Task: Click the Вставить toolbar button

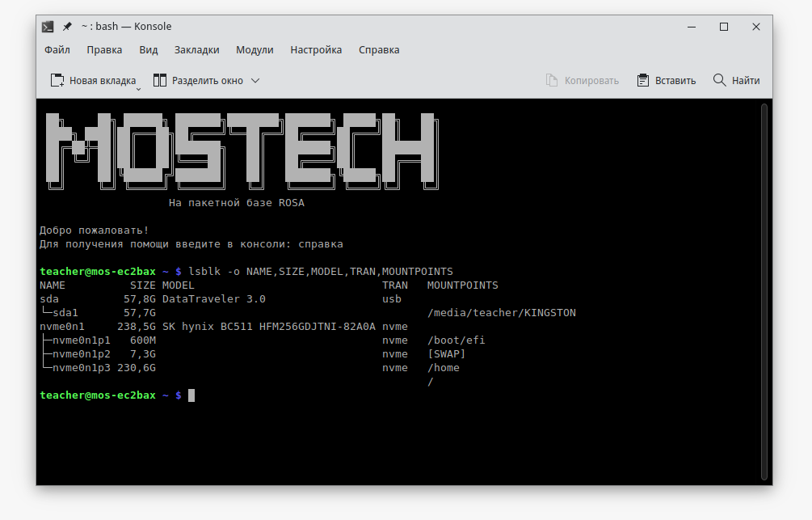Action: (x=666, y=80)
